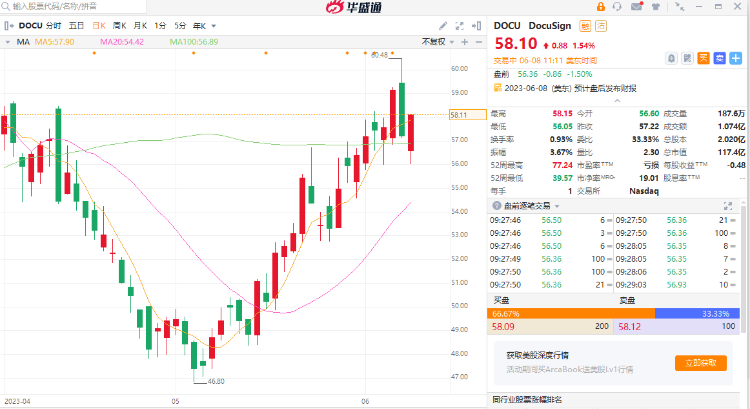Screen dimensions: 750x409
Task: Open the 盘前逐笔交易 dropdown arrow
Action: point(557,206)
